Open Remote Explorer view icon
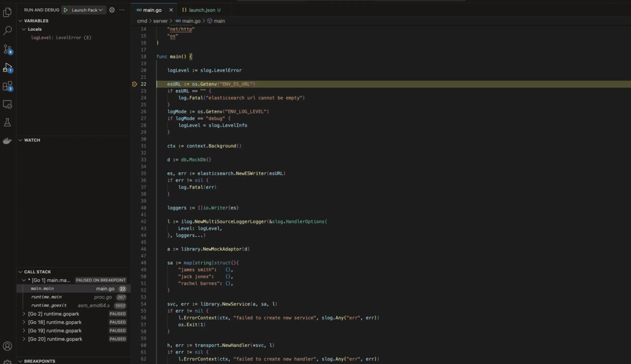 pyautogui.click(x=7, y=104)
